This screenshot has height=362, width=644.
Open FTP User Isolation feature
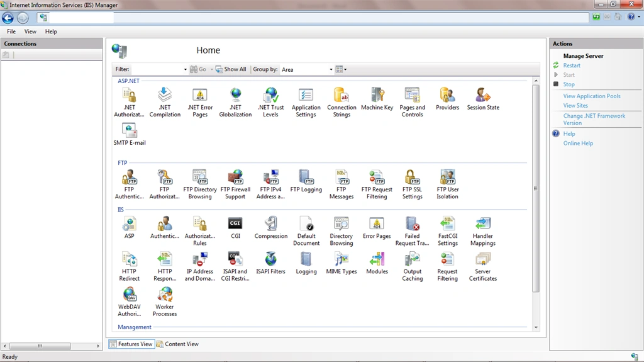pos(448,184)
